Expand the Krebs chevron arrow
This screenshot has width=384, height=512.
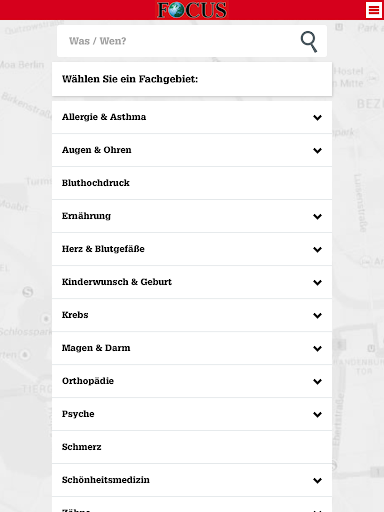[317, 315]
